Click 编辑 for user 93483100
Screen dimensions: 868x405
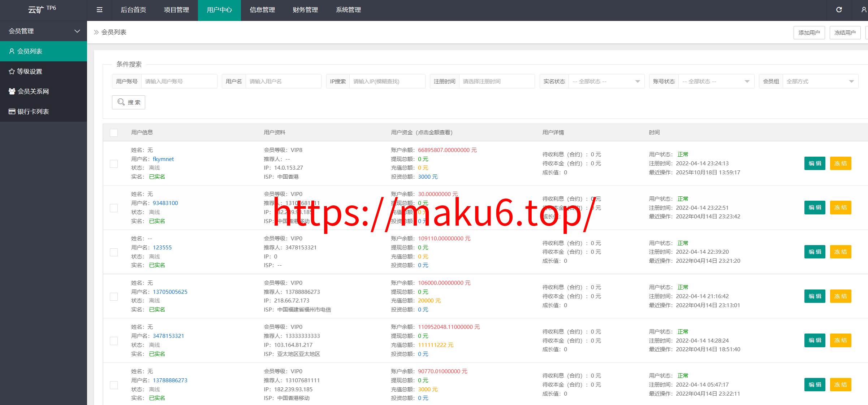(x=815, y=208)
